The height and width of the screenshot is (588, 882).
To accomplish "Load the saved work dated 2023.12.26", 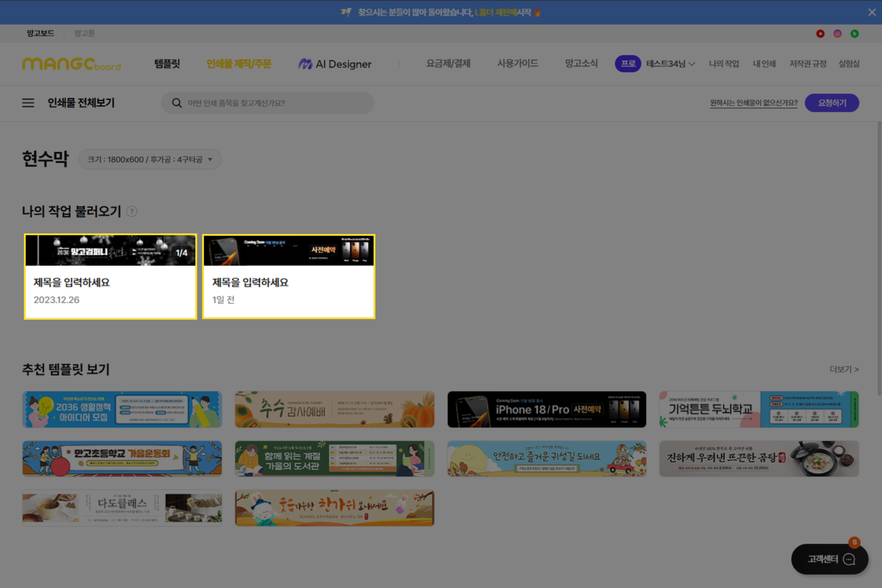I will (x=110, y=276).
